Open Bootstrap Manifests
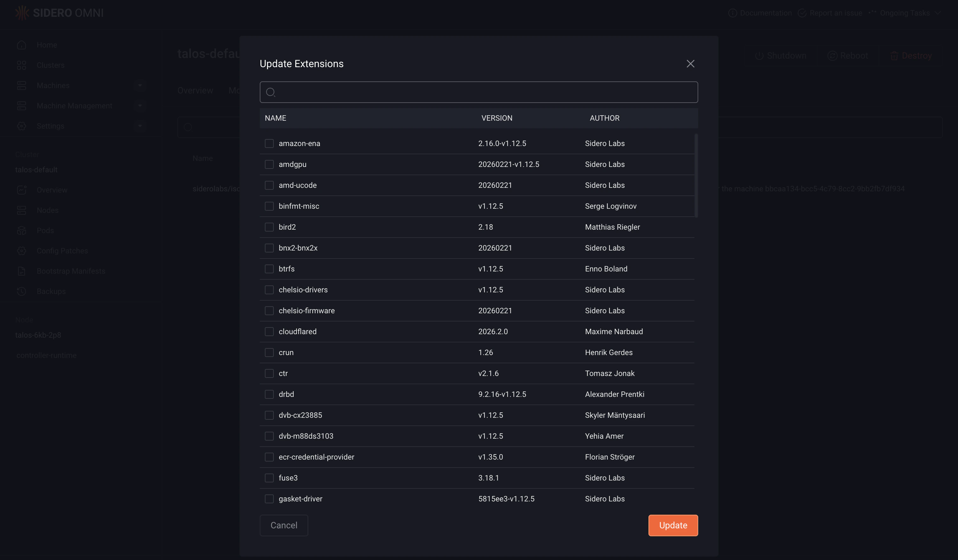Viewport: 958px width, 560px height. (71, 271)
